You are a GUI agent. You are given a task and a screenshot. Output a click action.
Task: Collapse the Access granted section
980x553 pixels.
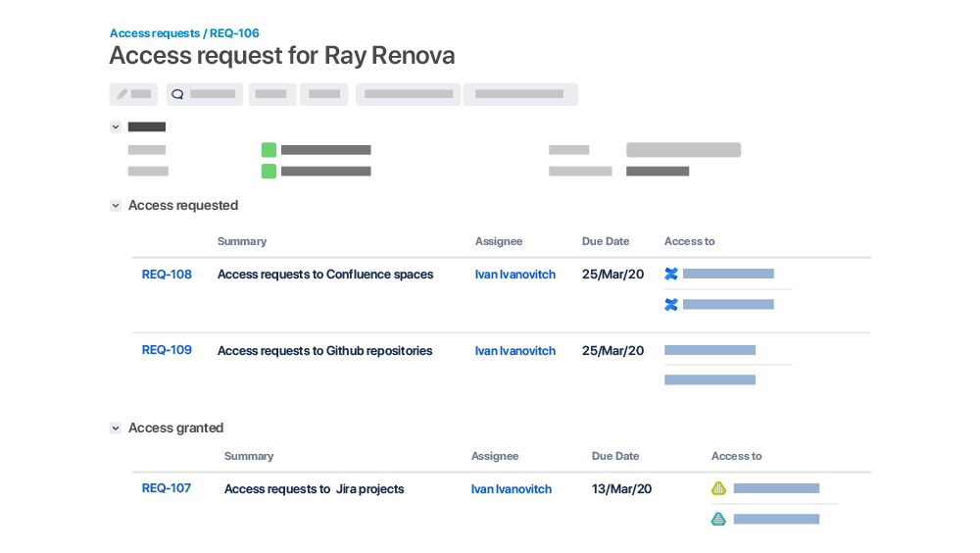click(x=116, y=427)
